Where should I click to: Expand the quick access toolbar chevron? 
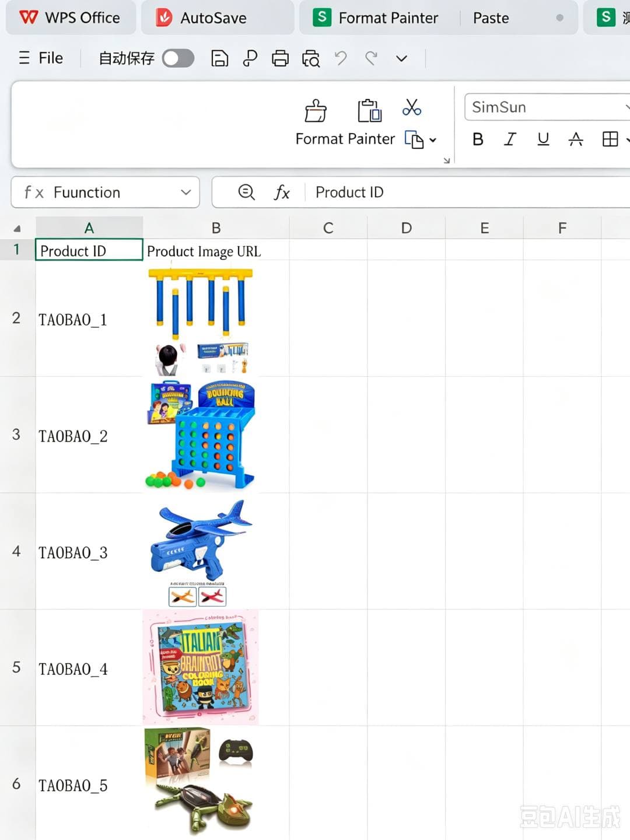click(x=401, y=58)
